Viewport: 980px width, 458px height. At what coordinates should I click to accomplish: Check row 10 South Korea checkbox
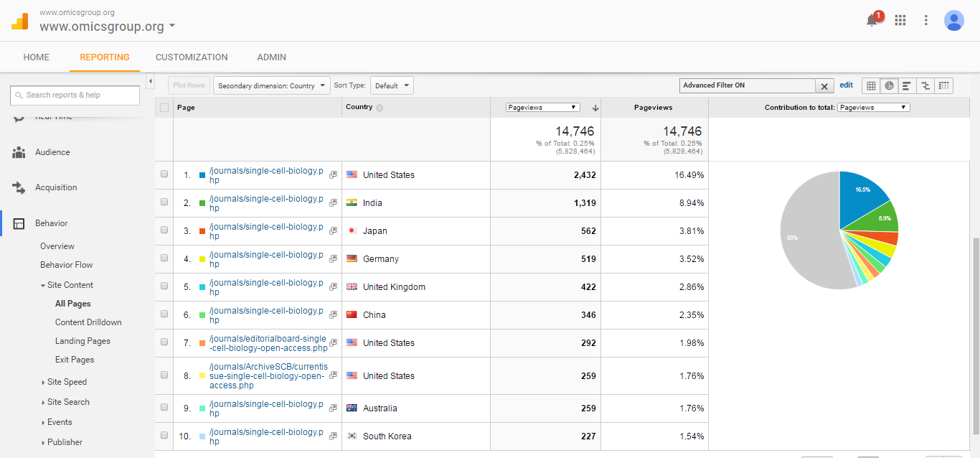pos(164,436)
